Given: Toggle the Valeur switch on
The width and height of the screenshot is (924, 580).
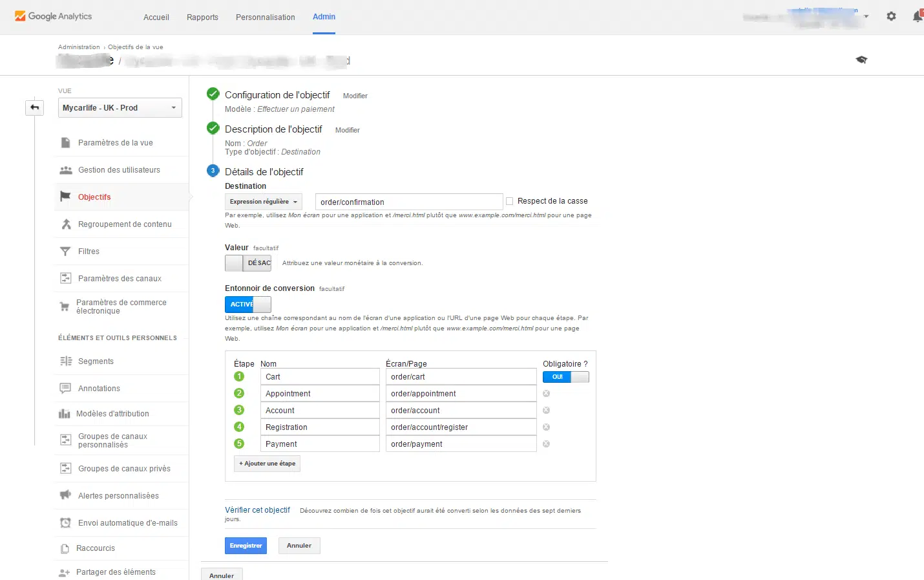Looking at the screenshot, I should (248, 263).
